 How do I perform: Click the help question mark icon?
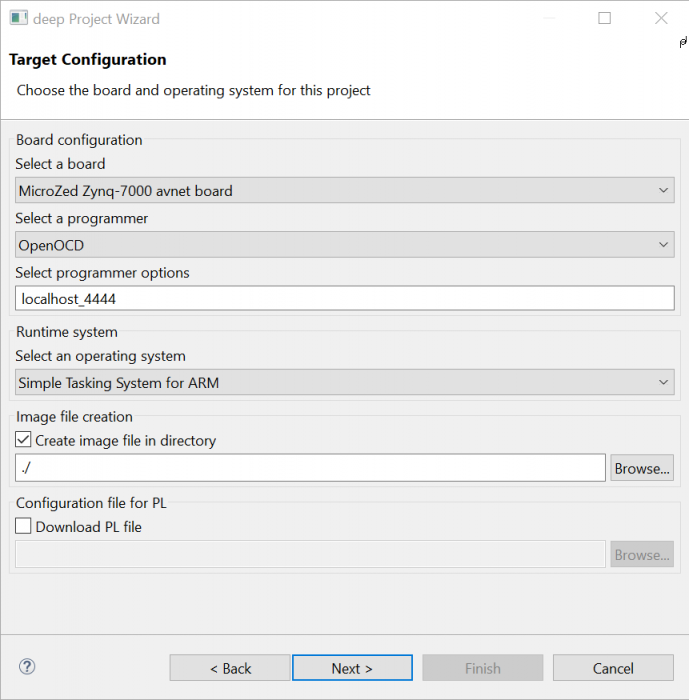tap(27, 667)
